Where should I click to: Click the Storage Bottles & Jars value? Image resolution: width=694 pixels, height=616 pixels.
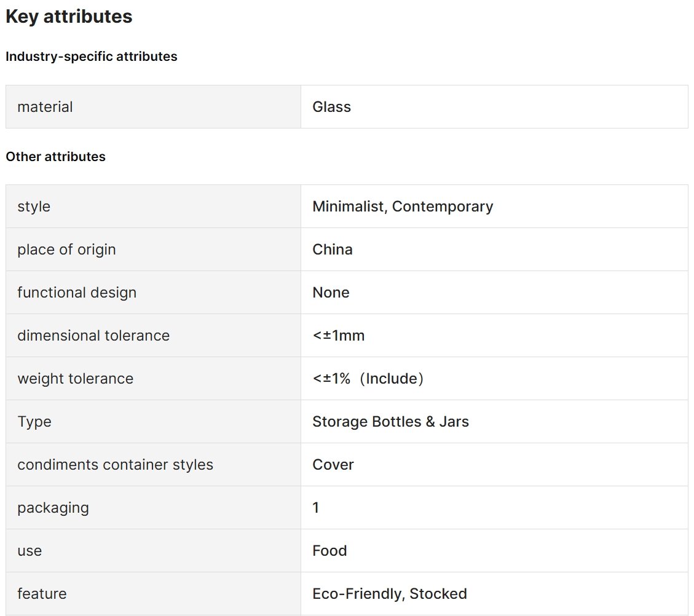point(390,421)
